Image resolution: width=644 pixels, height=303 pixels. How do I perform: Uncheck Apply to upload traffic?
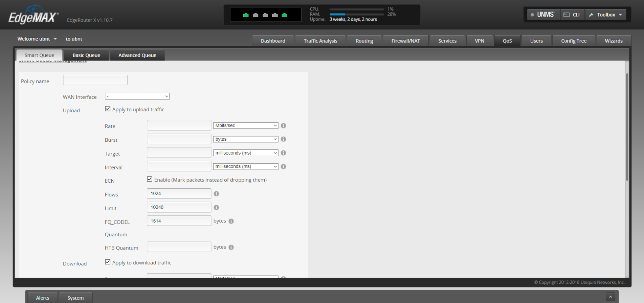pos(108,109)
